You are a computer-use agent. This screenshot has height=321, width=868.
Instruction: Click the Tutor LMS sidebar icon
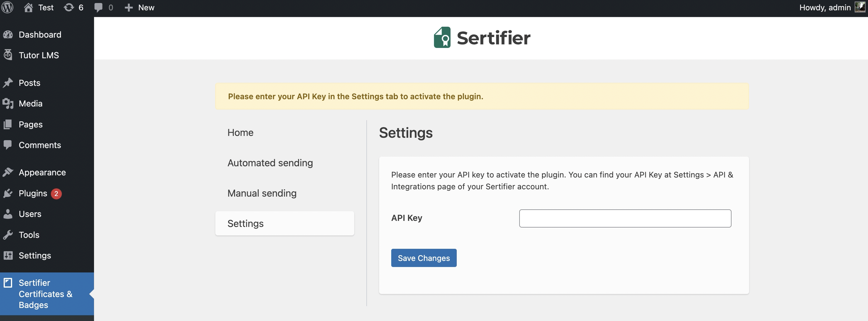(x=8, y=55)
